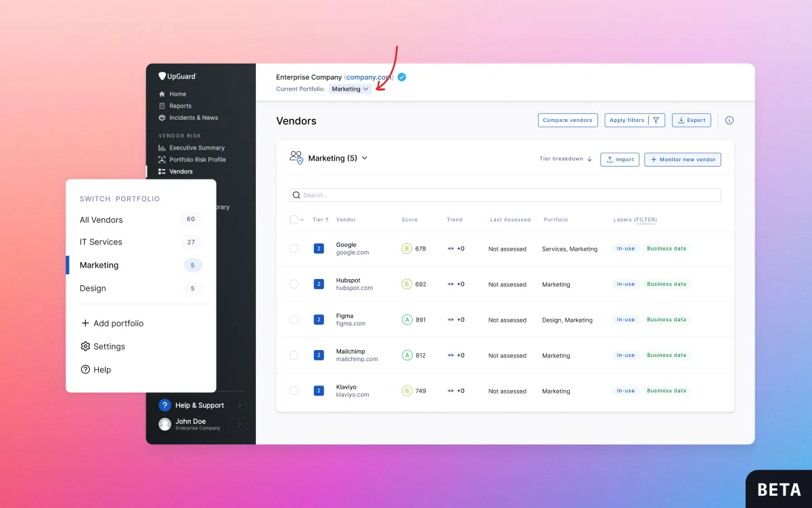Expand the Tier breakdown arrow

click(x=589, y=159)
